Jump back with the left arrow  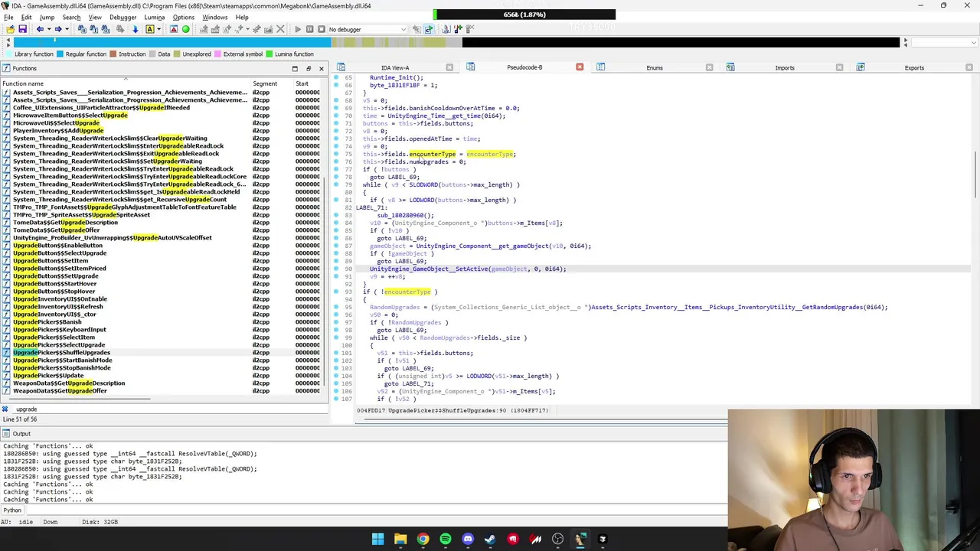click(x=40, y=29)
